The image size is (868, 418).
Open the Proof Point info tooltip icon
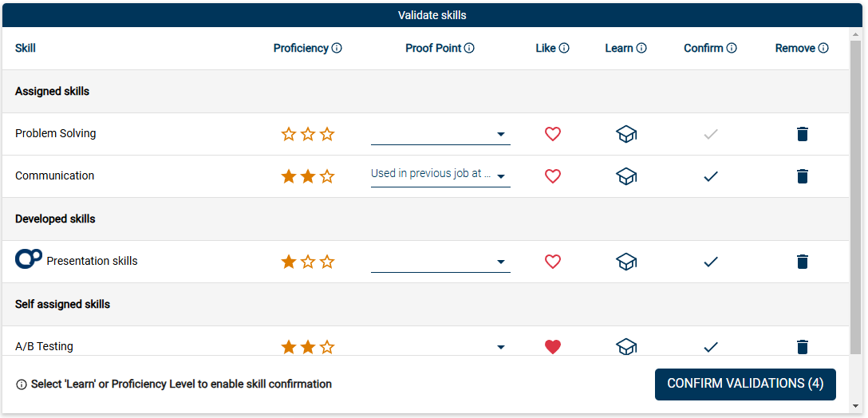tap(469, 49)
